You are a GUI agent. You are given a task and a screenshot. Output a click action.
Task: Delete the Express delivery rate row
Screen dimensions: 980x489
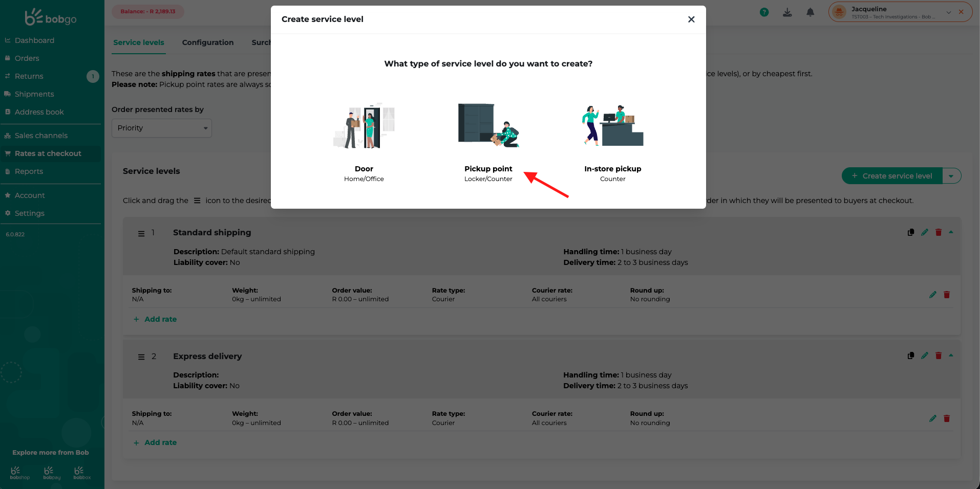947,418
